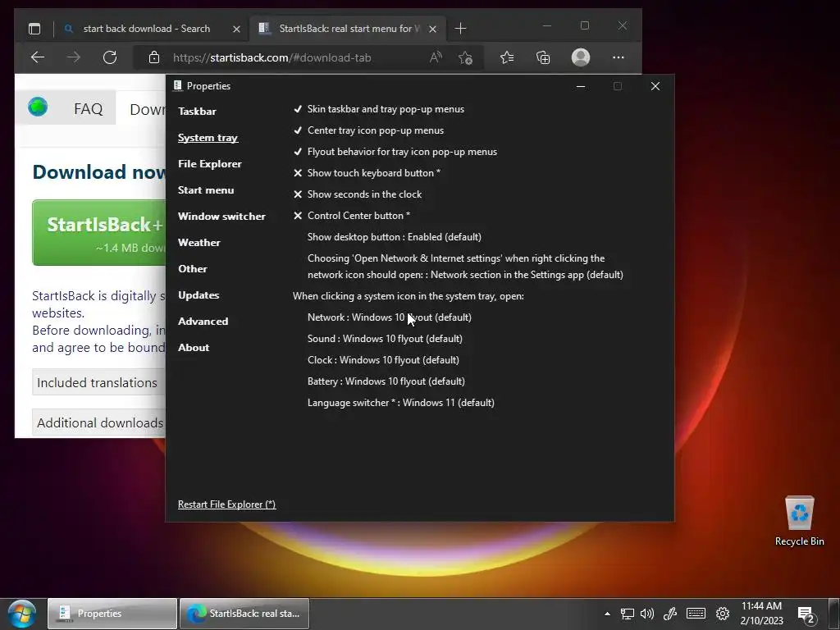The image size is (840, 630).
Task: Add this page to favorites star
Action: pyautogui.click(x=465, y=57)
